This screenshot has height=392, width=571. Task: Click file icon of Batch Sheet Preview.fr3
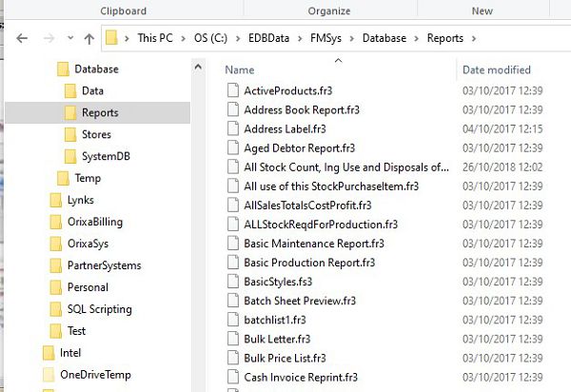(x=233, y=301)
